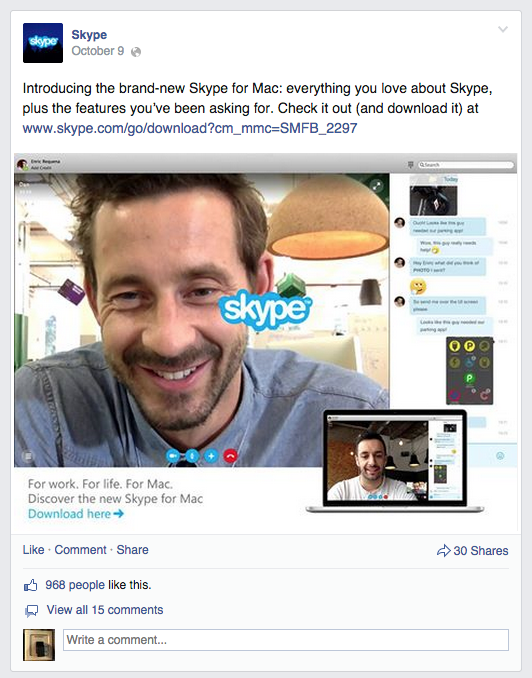Click the commenter profile thumbnail
The width and height of the screenshot is (532, 678).
click(x=39, y=645)
